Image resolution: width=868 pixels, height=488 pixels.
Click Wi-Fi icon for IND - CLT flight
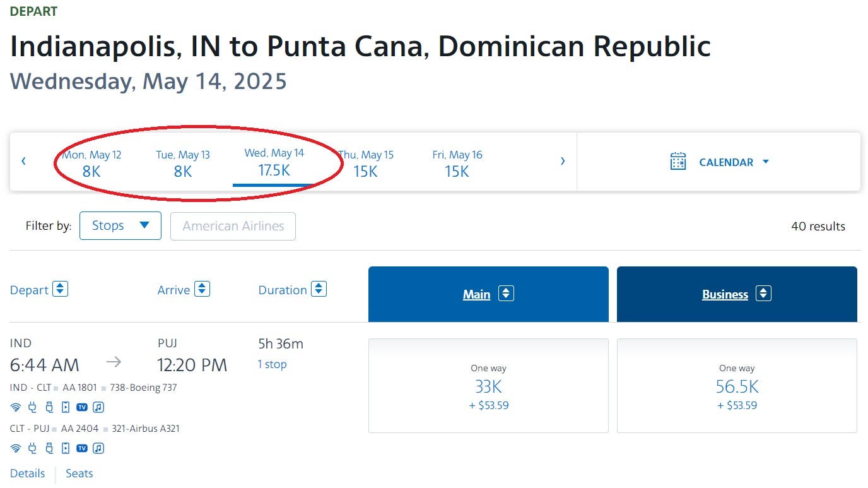[x=16, y=407]
